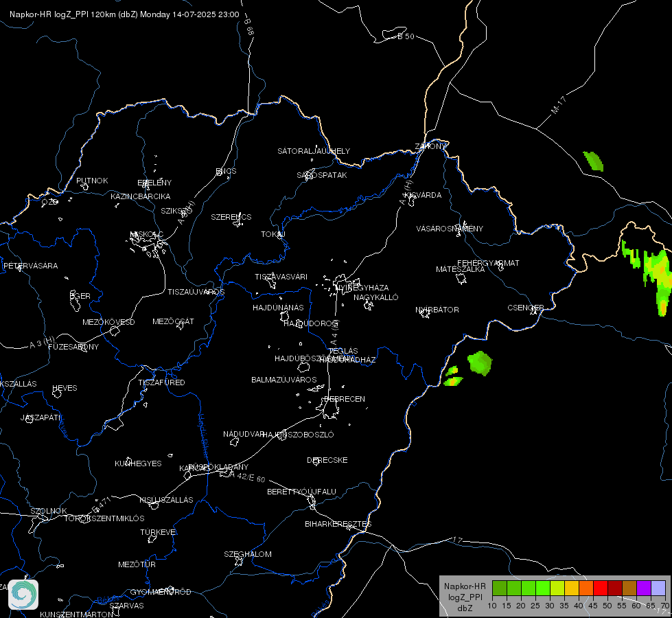
Task: Click the green radar echo northeast of Záhony
Action: pyautogui.click(x=594, y=161)
